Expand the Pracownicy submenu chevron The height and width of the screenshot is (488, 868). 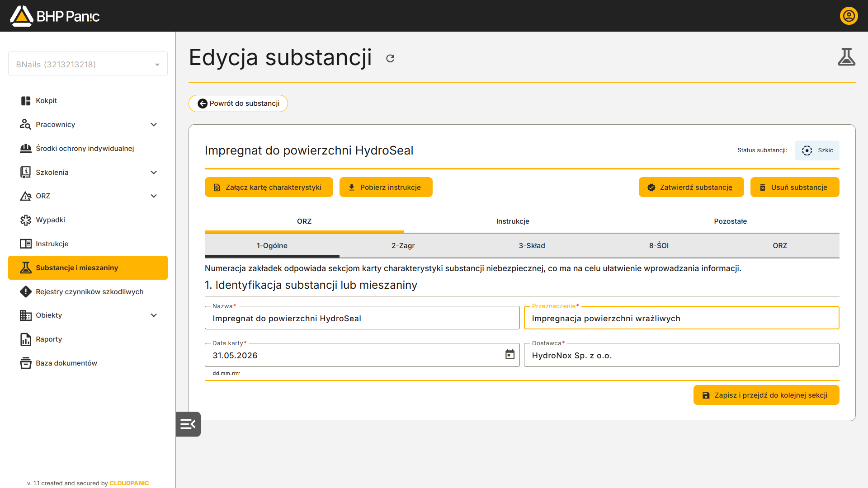click(x=154, y=125)
